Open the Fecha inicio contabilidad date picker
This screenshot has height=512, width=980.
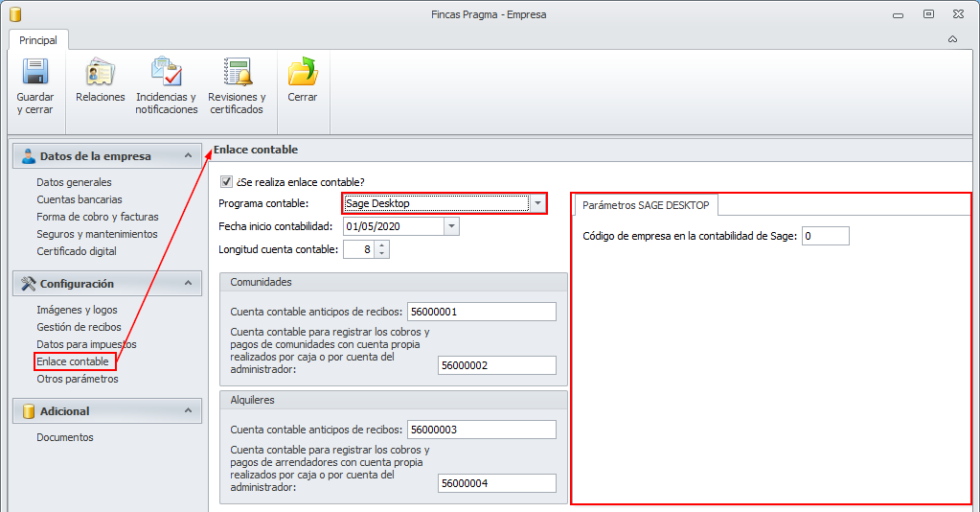[x=451, y=226]
